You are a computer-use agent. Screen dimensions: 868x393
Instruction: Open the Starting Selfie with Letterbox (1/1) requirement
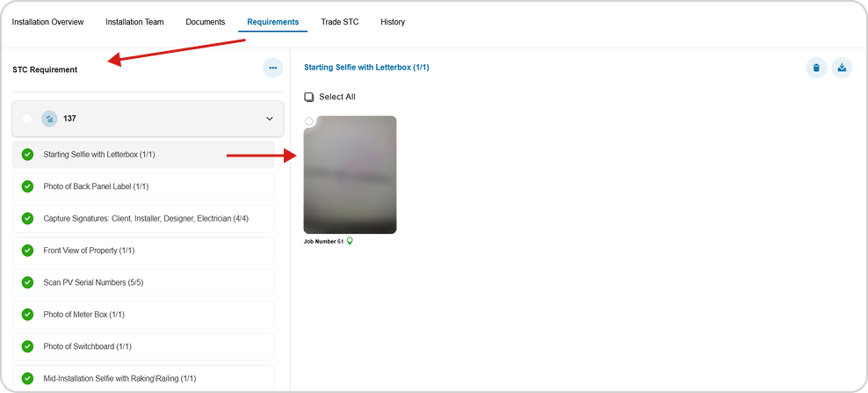[x=143, y=155]
